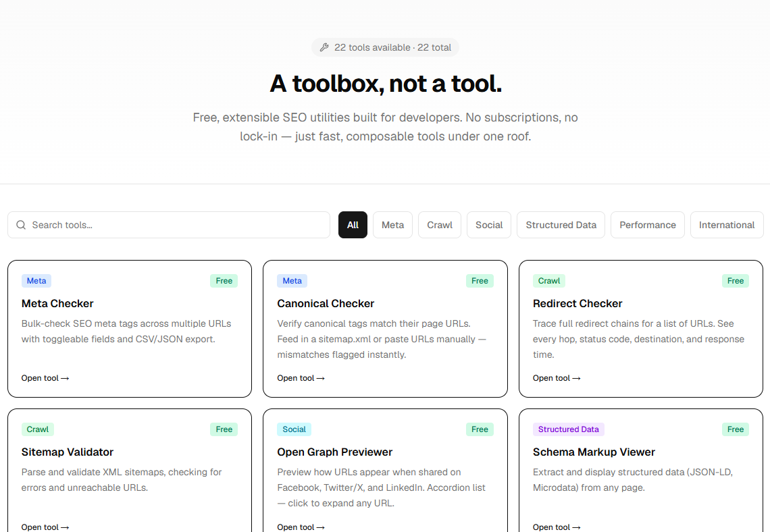Click the Open Graph Previewer title
770x532 pixels.
(x=335, y=452)
